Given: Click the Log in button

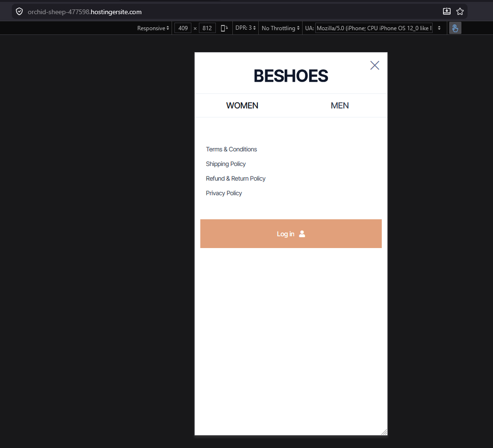Looking at the screenshot, I should (x=291, y=234).
